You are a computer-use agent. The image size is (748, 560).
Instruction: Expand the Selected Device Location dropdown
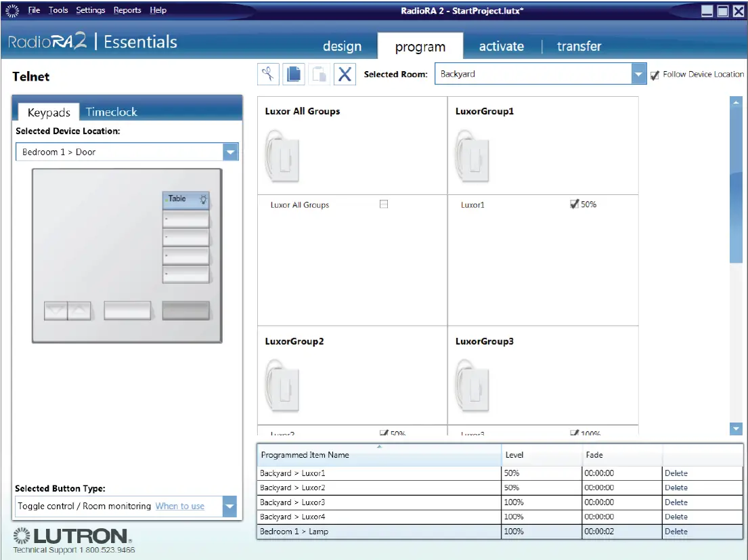231,152
